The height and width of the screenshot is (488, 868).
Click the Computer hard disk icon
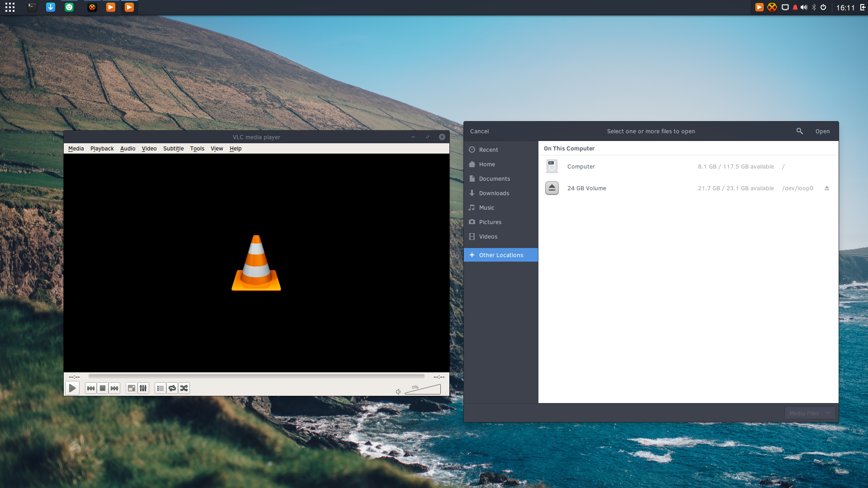coord(552,167)
